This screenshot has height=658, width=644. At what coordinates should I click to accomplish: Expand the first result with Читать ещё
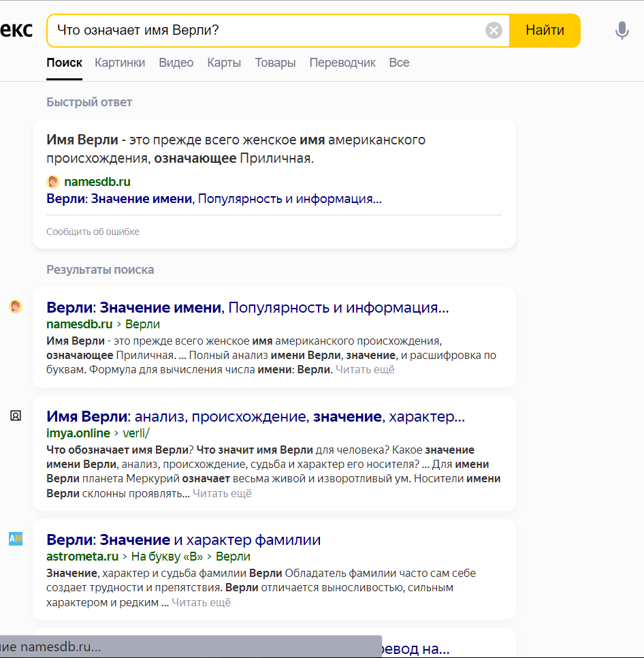click(364, 370)
